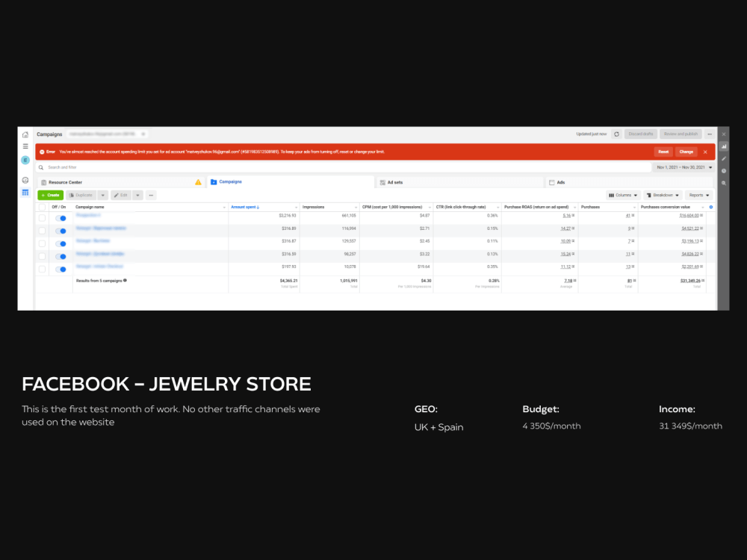This screenshot has width=747, height=560.
Task: Click the Purchase ROAS column header
Action: pyautogui.click(x=536, y=207)
